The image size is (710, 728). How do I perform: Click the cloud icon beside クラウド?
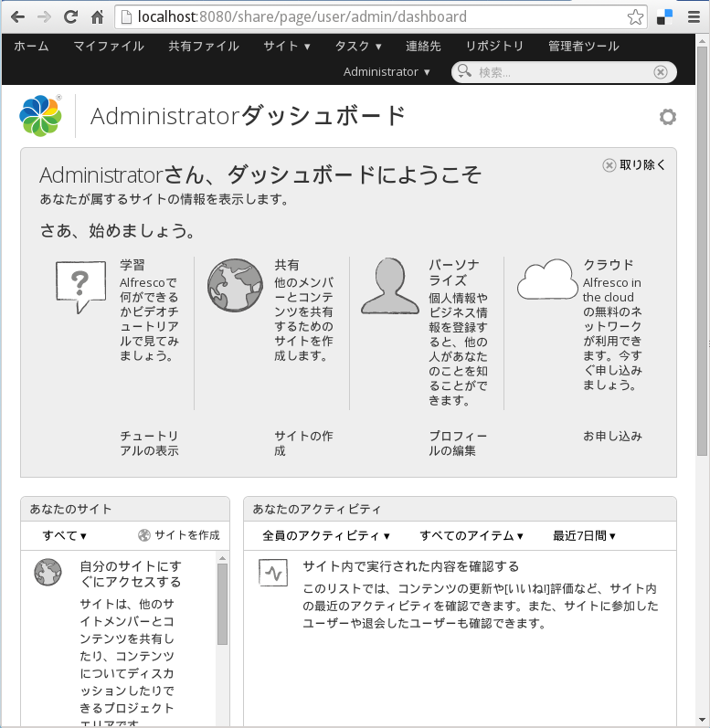point(547,280)
